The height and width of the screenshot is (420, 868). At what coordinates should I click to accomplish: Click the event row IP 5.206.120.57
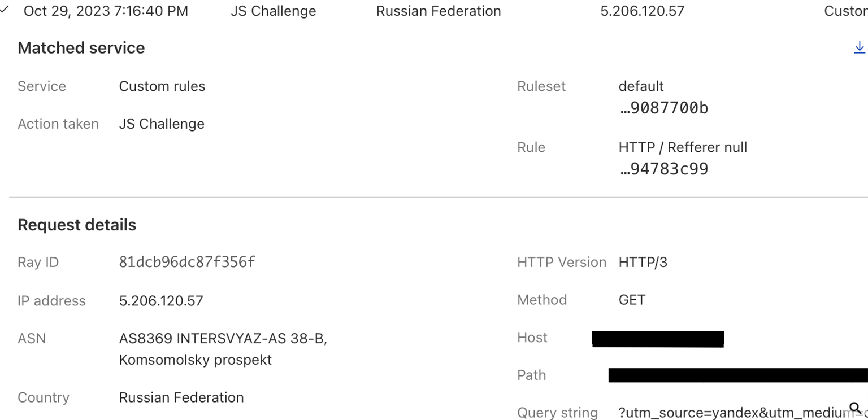(x=643, y=11)
